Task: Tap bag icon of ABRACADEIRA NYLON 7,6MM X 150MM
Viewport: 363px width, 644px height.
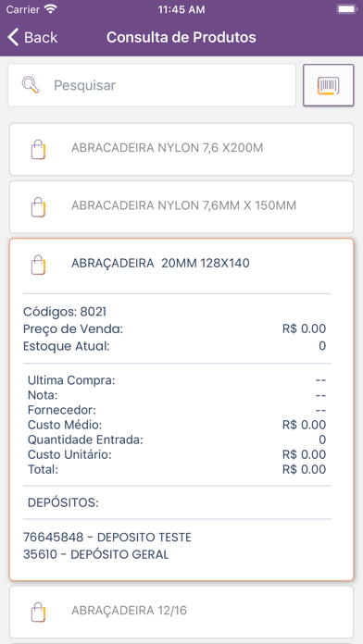Action: [38, 207]
